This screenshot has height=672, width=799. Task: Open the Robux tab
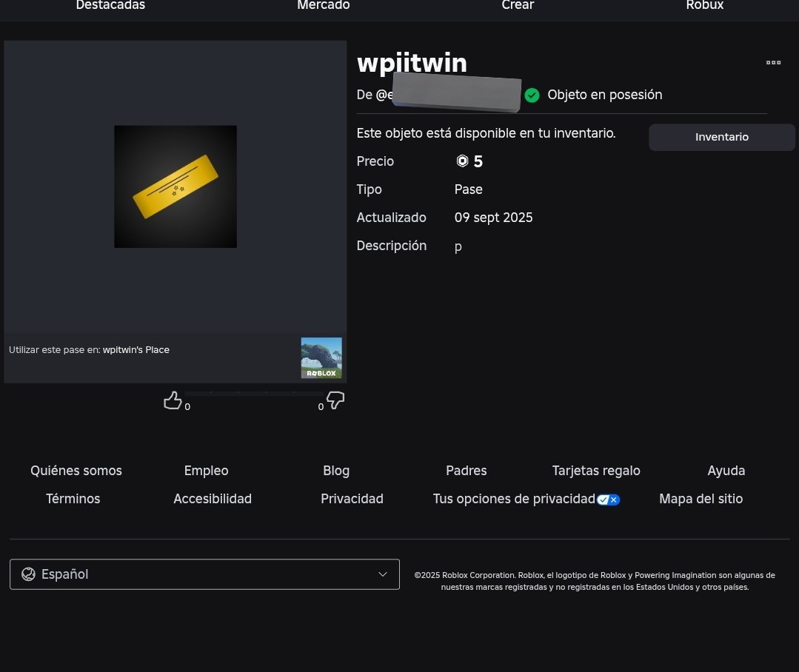pos(705,5)
